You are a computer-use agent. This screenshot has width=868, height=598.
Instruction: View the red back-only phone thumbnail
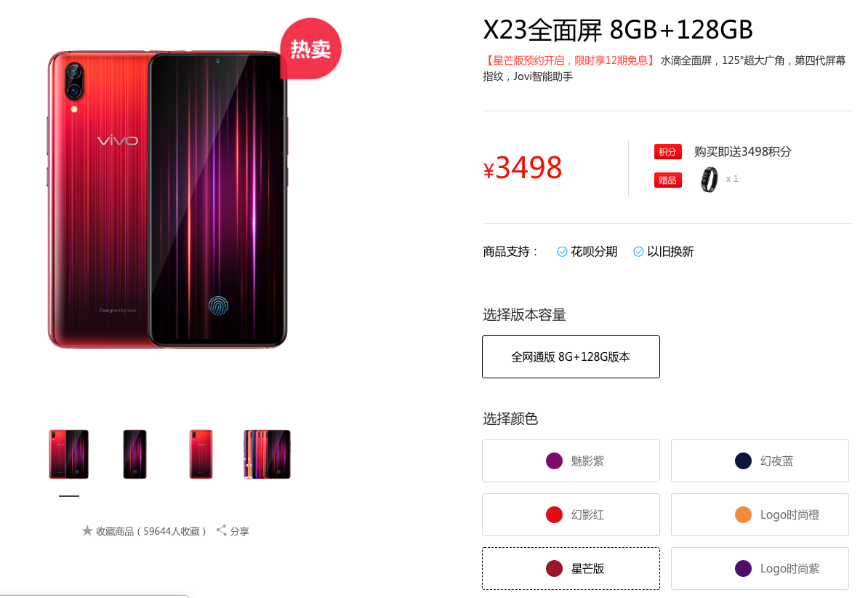[201, 454]
